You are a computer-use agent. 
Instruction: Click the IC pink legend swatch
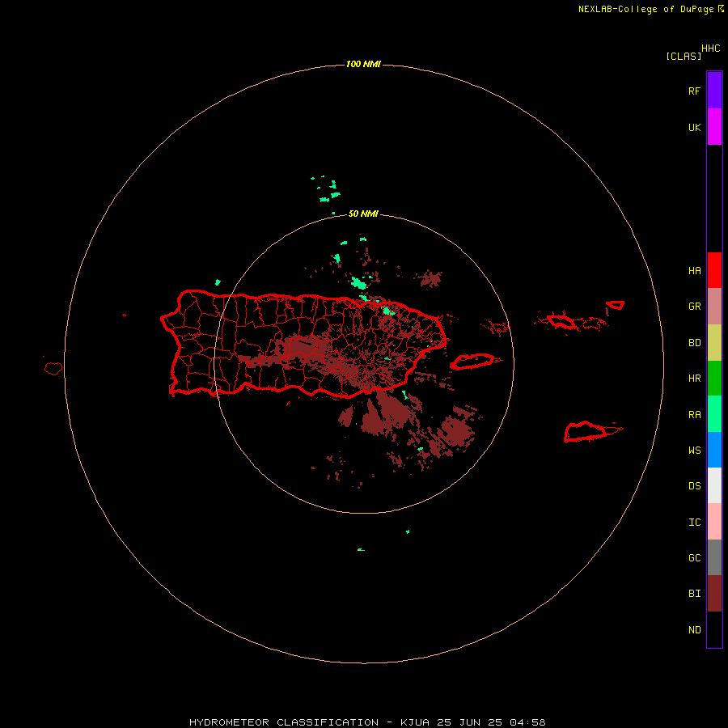714,522
